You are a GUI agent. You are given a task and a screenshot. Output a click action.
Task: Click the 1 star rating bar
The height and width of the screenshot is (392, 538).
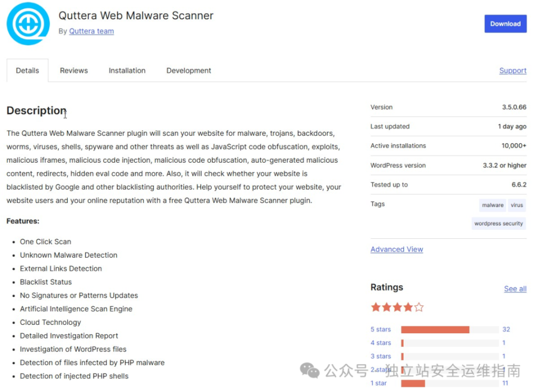pos(450,384)
